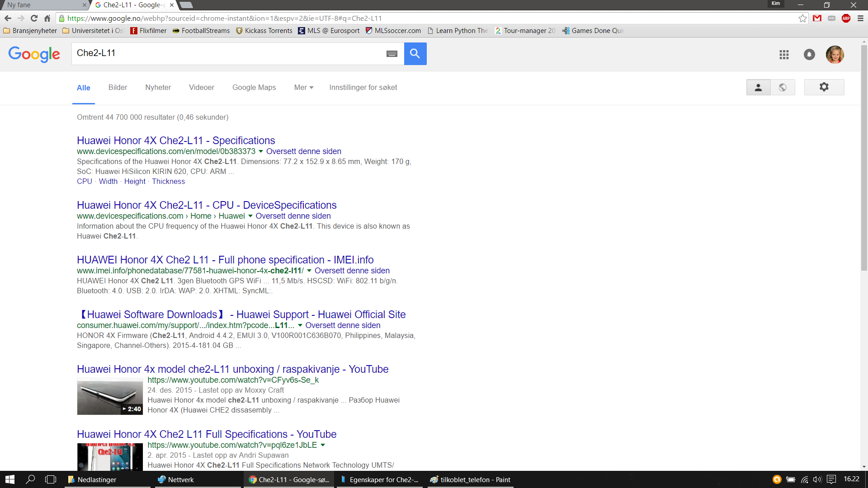
Task: Click the battery tray icon
Action: click(x=791, y=479)
